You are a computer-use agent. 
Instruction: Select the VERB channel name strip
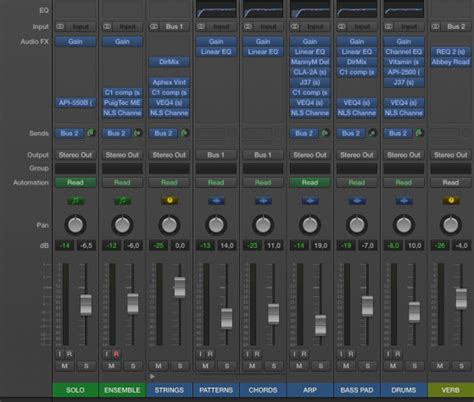tap(451, 390)
